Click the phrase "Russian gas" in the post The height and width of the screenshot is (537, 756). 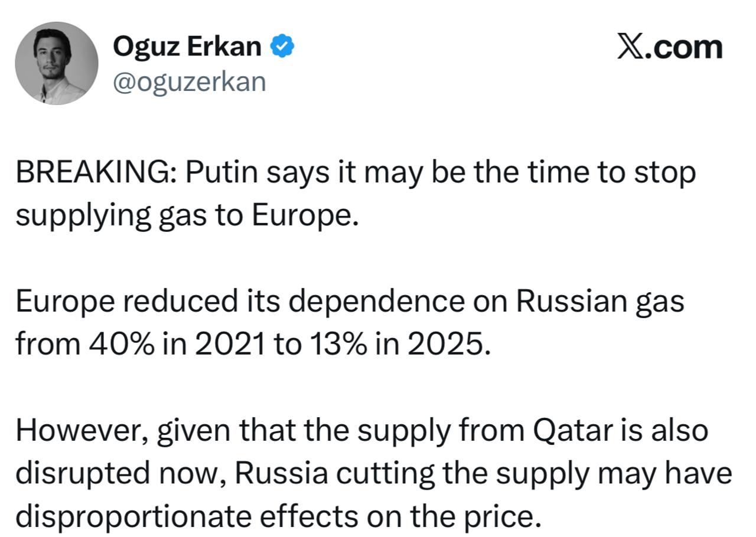point(600,301)
